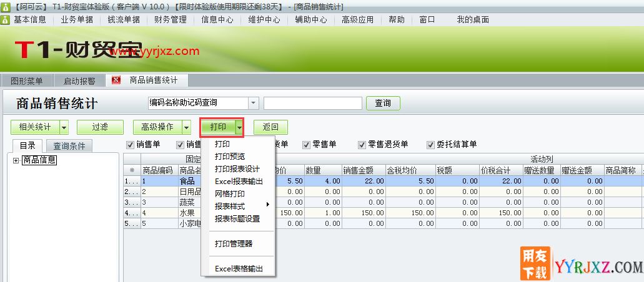Open the 高级应用 menu
Viewport: 644px width, 282px height.
[358, 20]
